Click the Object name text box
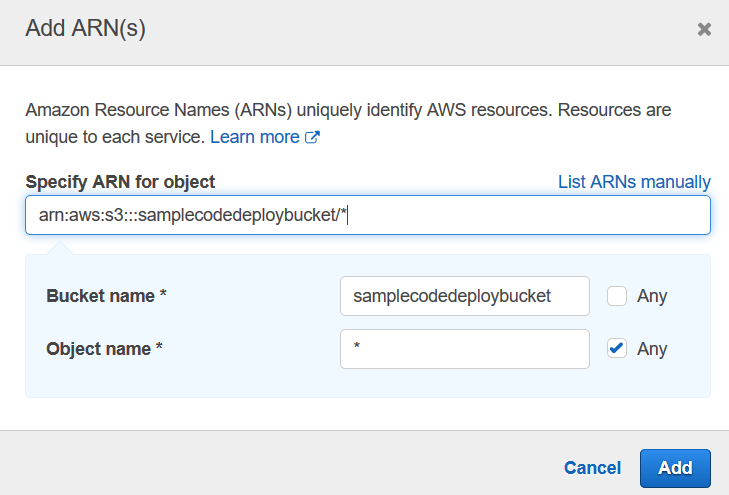 465,349
